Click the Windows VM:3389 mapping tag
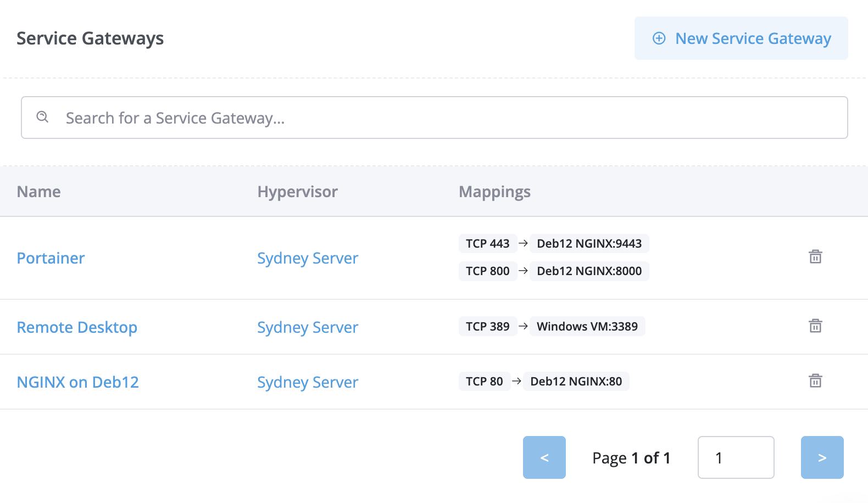The image size is (868, 503). pos(587,326)
